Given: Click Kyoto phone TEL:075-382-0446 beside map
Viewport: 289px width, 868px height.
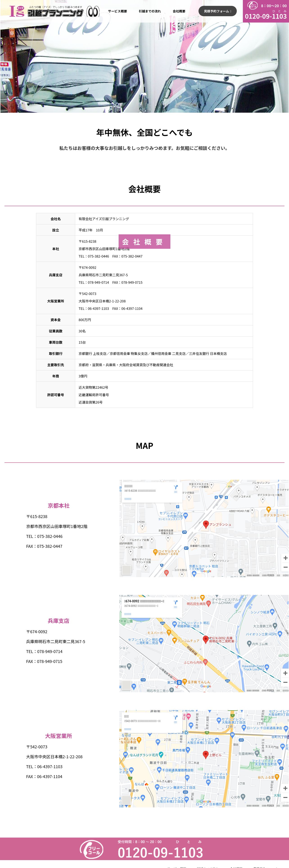Looking at the screenshot, I should pos(44,537).
